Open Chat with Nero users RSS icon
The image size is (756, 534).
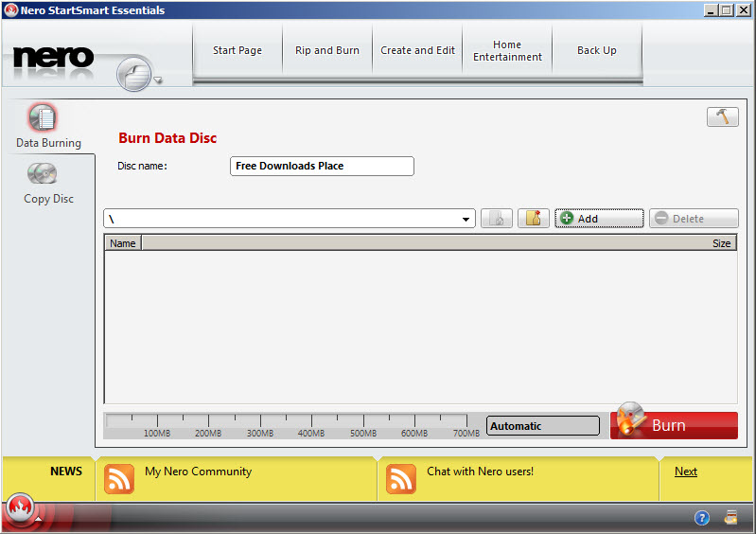400,479
